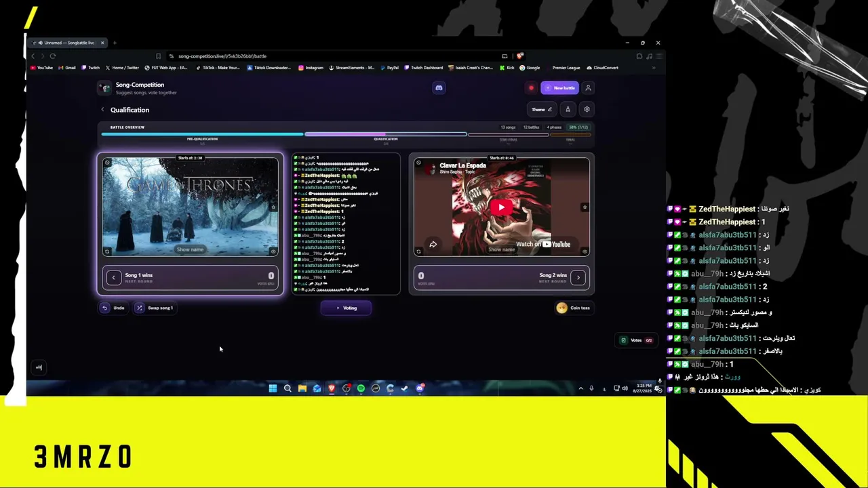
Task: Show name of the Game of Thrones song
Action: point(190,249)
